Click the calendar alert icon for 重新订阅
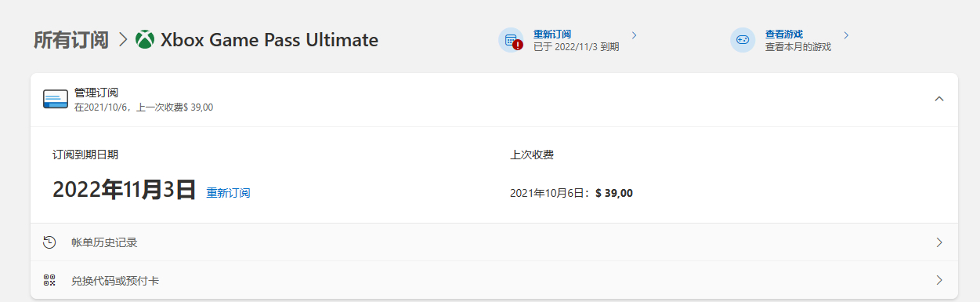980x302 pixels. tap(512, 40)
